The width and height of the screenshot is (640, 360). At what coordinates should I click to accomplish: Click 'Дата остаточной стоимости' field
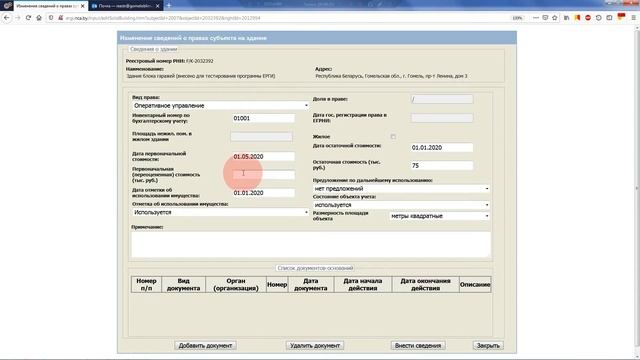[x=442, y=147]
